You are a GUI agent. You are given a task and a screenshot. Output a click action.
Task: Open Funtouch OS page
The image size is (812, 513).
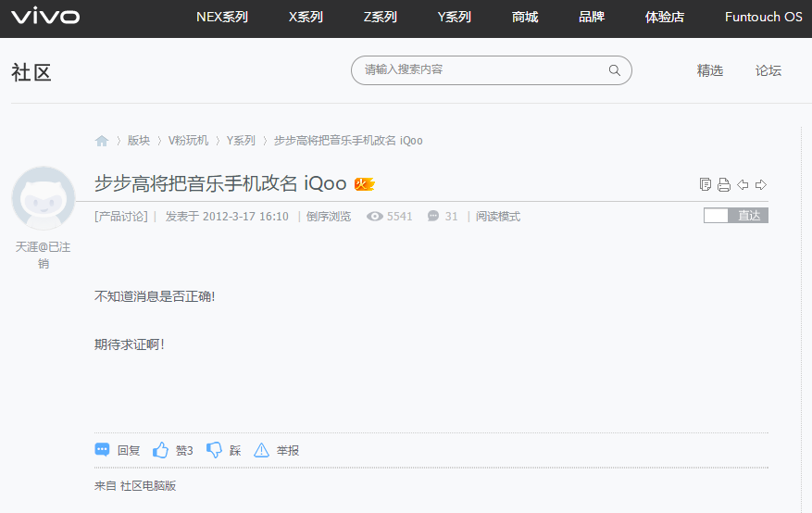(763, 17)
